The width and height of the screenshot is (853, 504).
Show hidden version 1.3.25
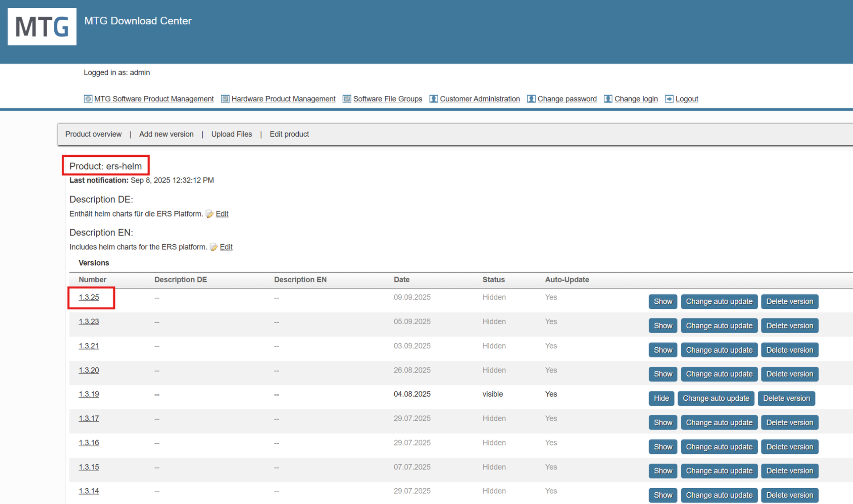click(x=663, y=302)
